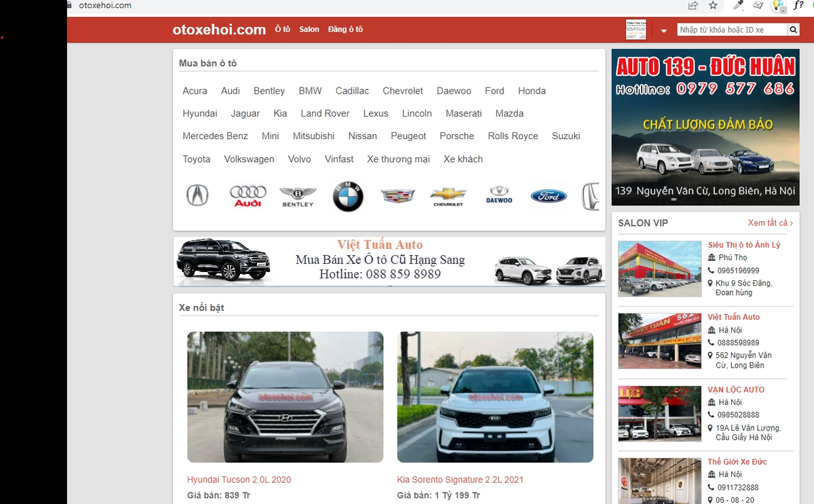Screen dimensions: 814x504
Task: Bookmark this page with the star icon
Action: pos(713,5)
